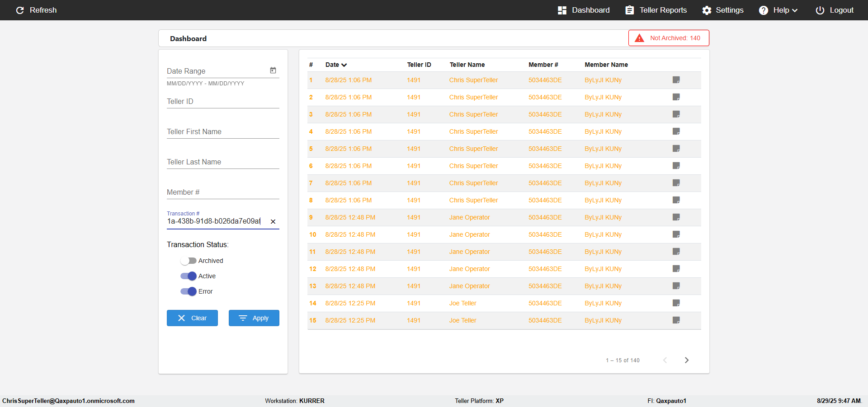This screenshot has width=868, height=407.
Task: Focus the Teller Last Name field
Action: coord(223,162)
